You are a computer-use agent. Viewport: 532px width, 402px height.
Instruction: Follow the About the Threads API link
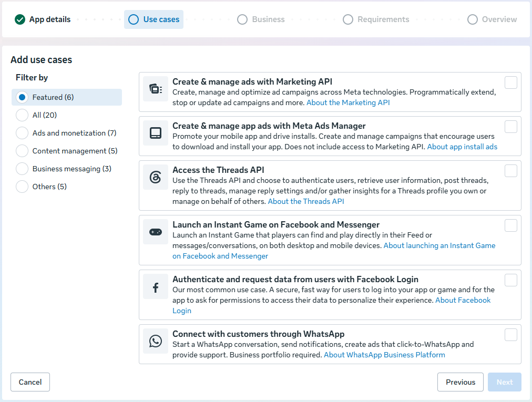[306, 201]
